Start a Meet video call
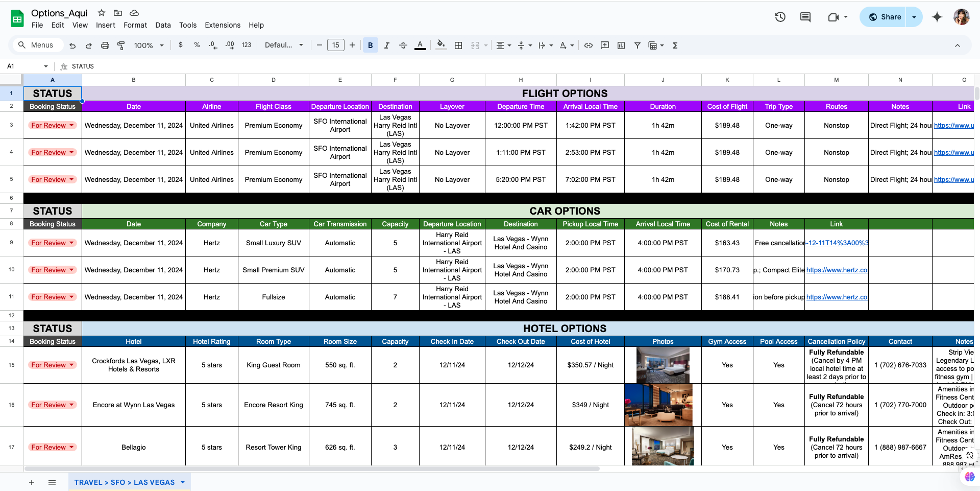This screenshot has width=980, height=491. 834,17
